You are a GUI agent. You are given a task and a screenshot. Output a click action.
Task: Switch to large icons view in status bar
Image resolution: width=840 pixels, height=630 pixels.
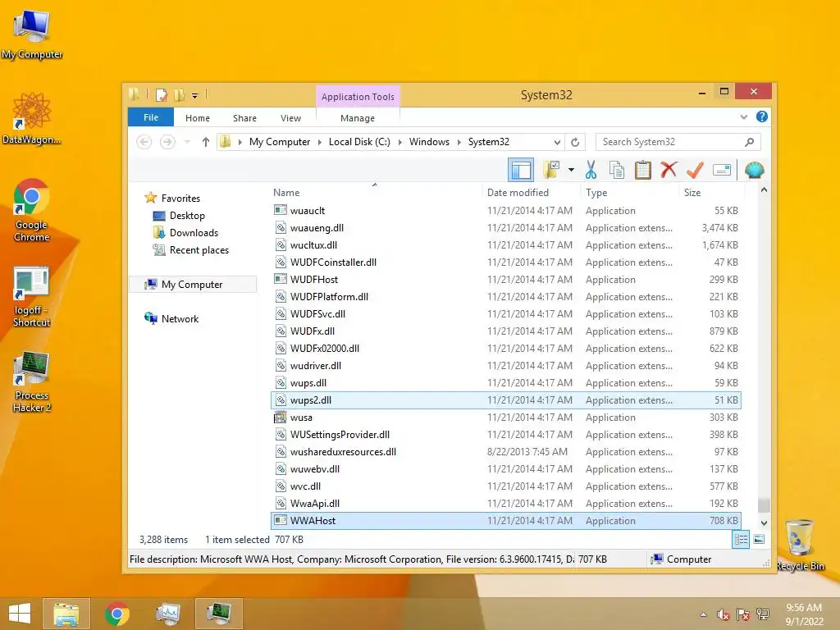pos(759,540)
